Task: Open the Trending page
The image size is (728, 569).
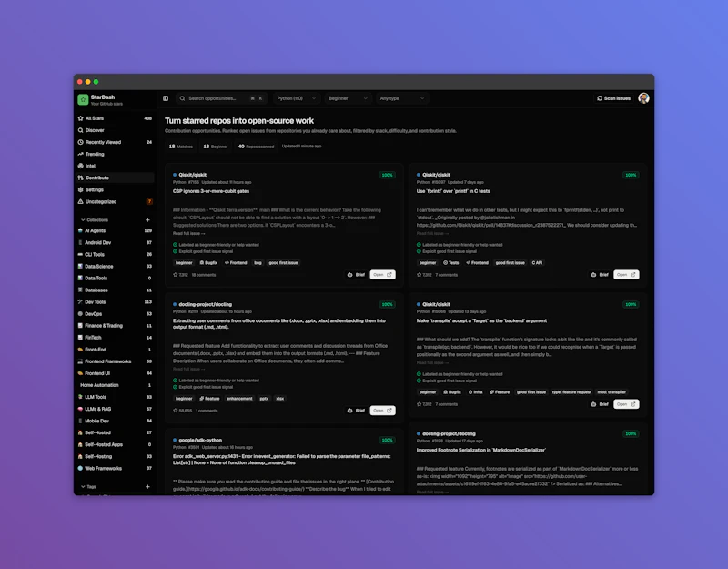Action: pyautogui.click(x=116, y=154)
